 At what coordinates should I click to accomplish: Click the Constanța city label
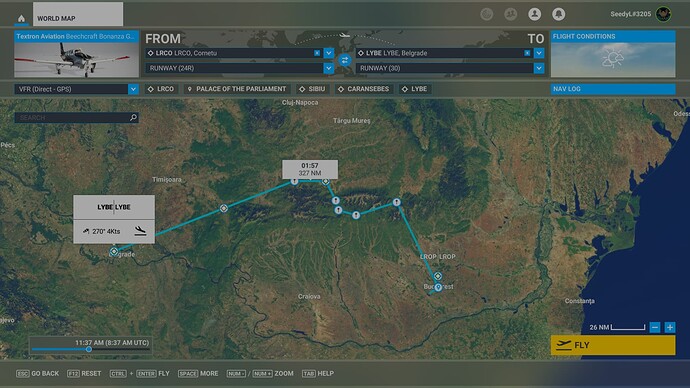580,301
